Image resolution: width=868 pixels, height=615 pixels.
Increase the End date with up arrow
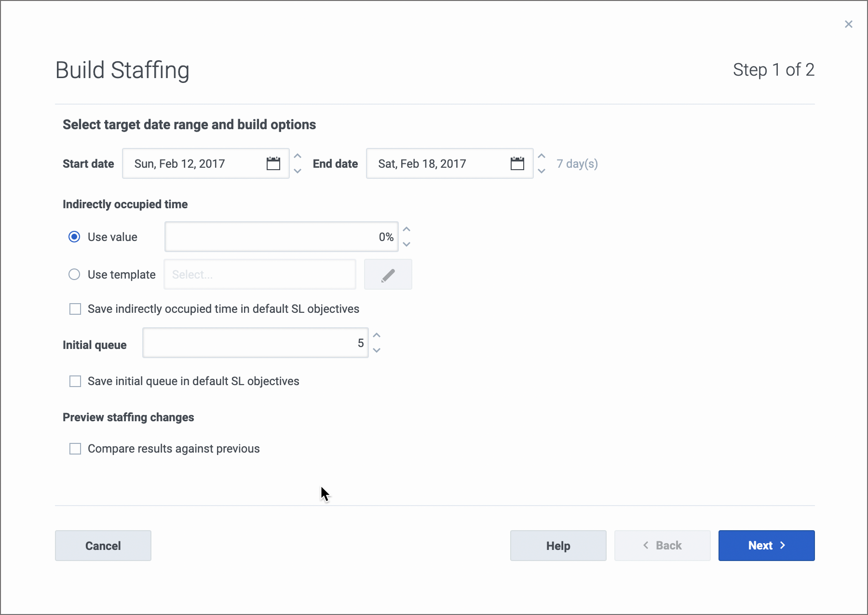point(542,156)
